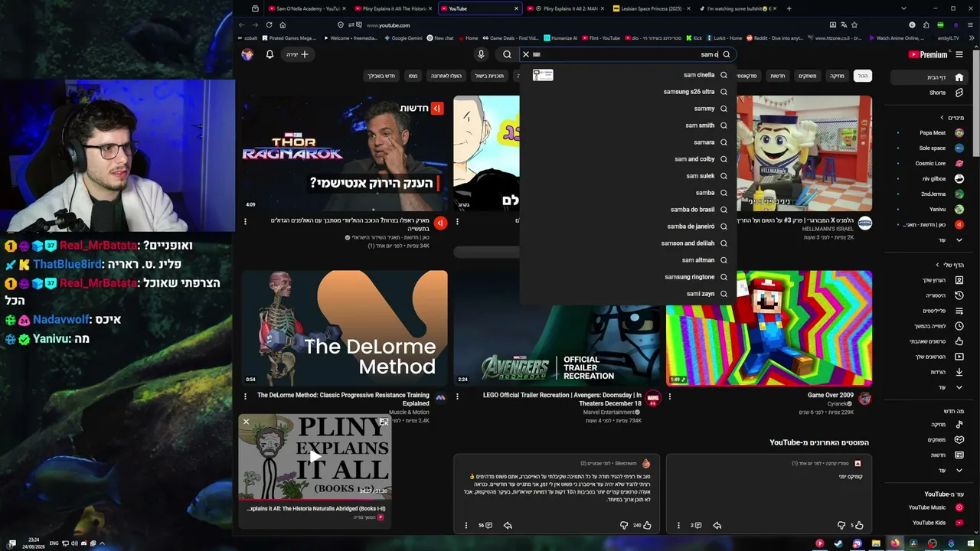
Task: Choose the "sami zayn" search suggestion
Action: click(x=628, y=294)
